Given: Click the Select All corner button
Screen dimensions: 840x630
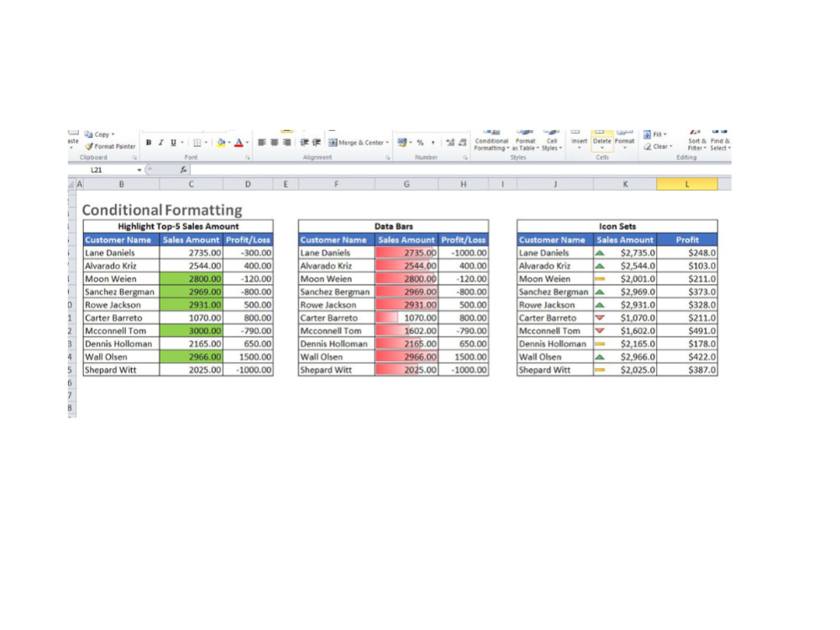Looking at the screenshot, I should point(71,184).
